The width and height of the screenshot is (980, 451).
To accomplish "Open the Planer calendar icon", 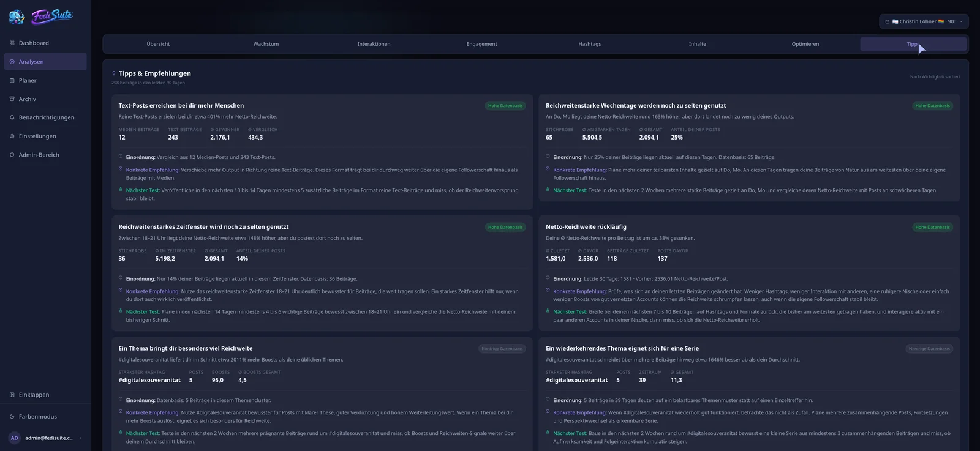I will click(12, 81).
